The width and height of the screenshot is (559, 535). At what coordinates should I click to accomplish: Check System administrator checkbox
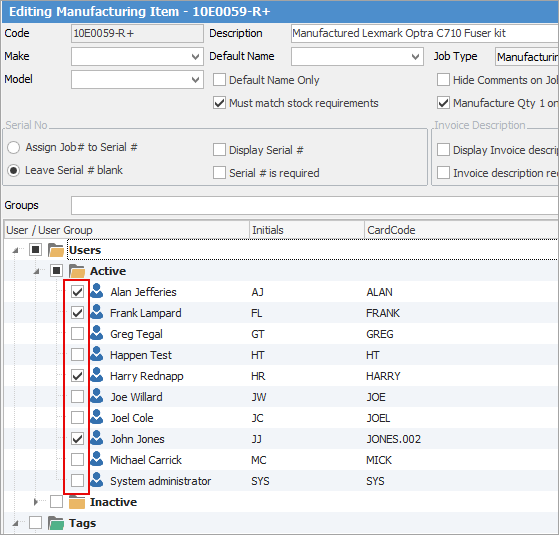[77, 481]
